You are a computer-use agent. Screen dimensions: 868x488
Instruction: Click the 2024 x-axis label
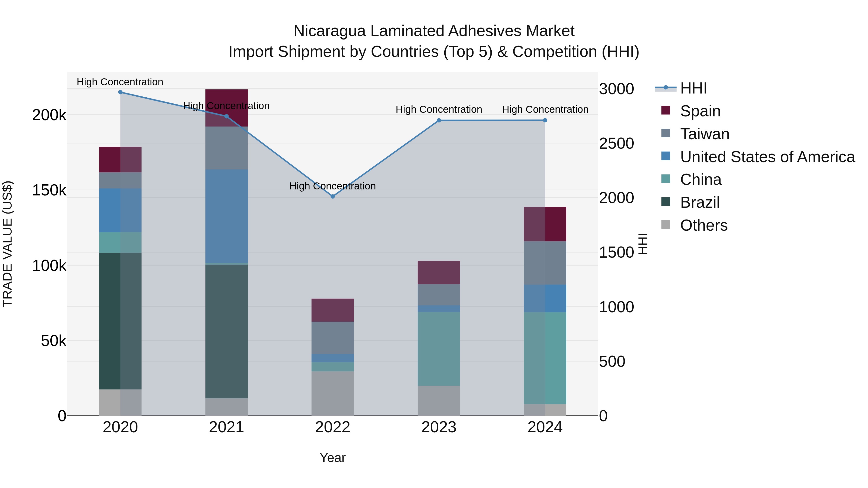(545, 427)
